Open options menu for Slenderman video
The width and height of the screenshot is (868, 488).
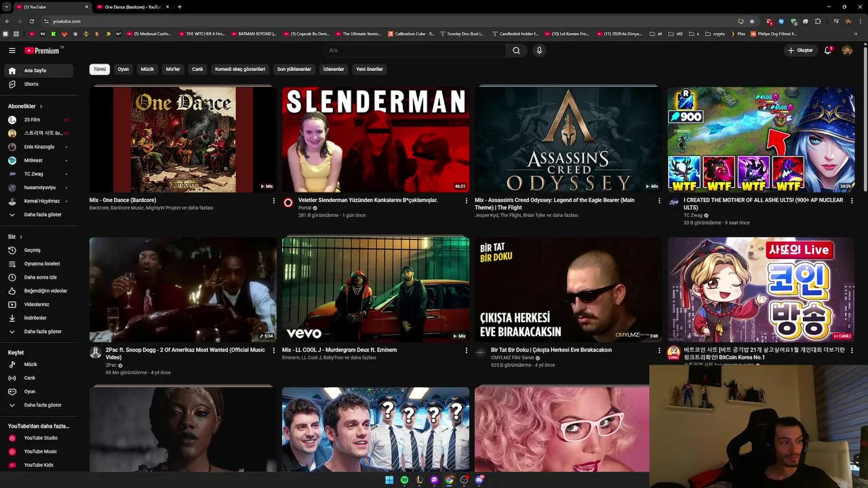[467, 201]
